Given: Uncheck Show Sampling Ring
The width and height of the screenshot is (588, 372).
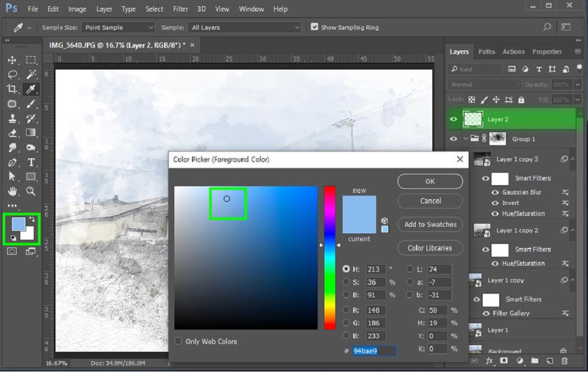Looking at the screenshot, I should (x=315, y=27).
